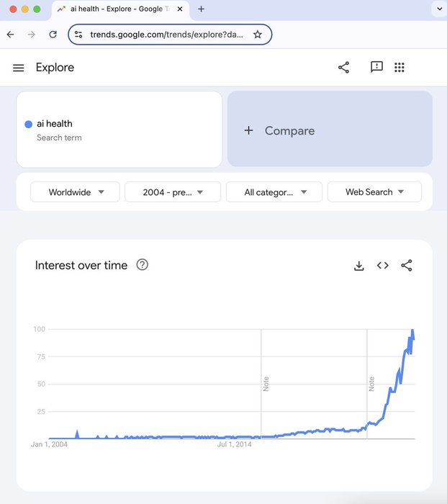Viewport: 447px width, 504px height.
Task: Download Interest over time CSV
Action: 359,266
